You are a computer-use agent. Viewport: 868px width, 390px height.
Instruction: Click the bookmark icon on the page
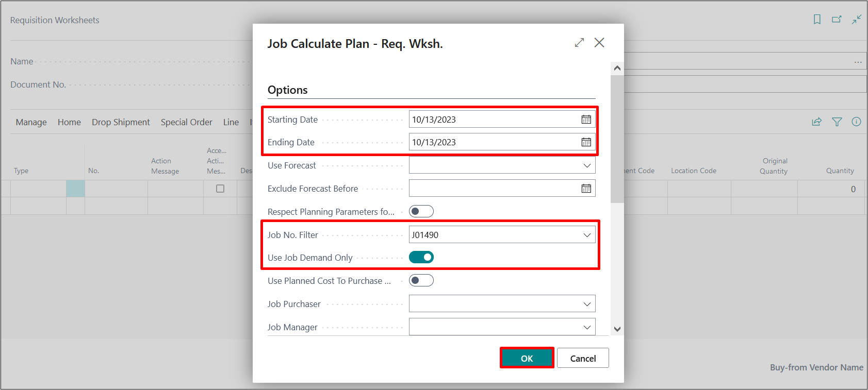click(817, 20)
